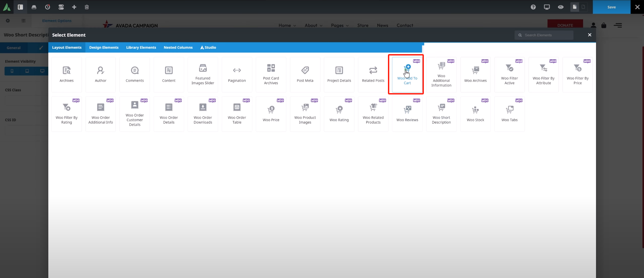
Task: Open the Library Elements tab
Action: pyautogui.click(x=141, y=47)
